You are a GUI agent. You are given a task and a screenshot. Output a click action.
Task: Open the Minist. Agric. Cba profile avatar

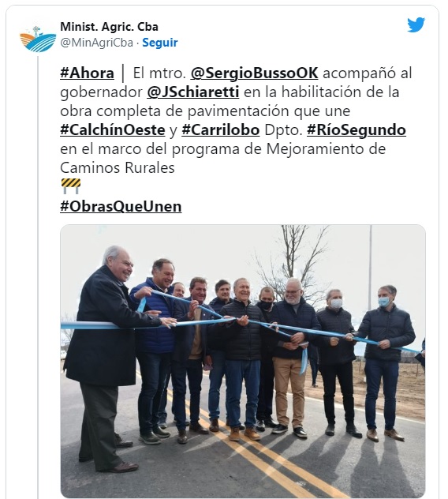(38, 39)
